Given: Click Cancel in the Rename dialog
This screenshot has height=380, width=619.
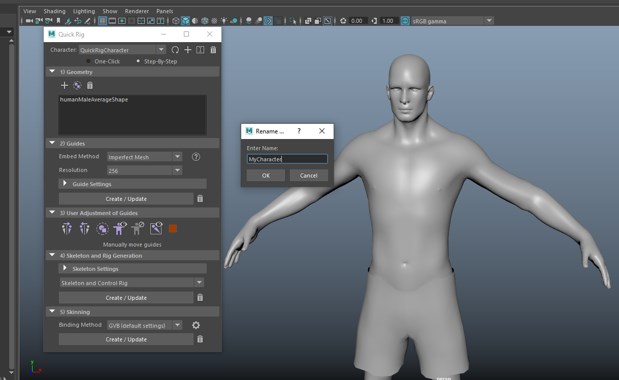Looking at the screenshot, I should pos(308,175).
